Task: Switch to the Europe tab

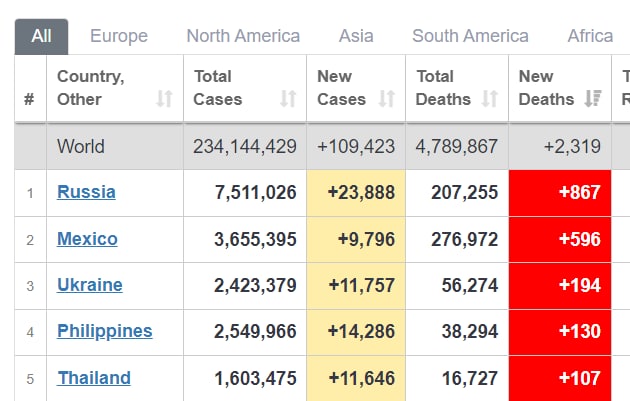Action: pyautogui.click(x=119, y=36)
